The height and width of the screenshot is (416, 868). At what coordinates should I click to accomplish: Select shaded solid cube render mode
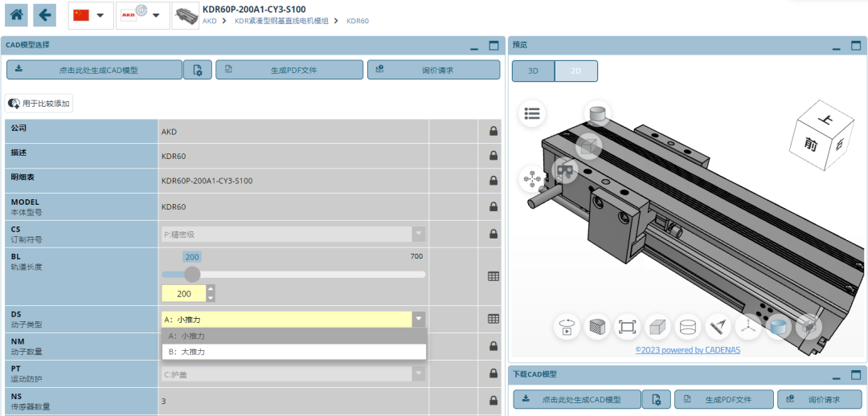point(657,327)
